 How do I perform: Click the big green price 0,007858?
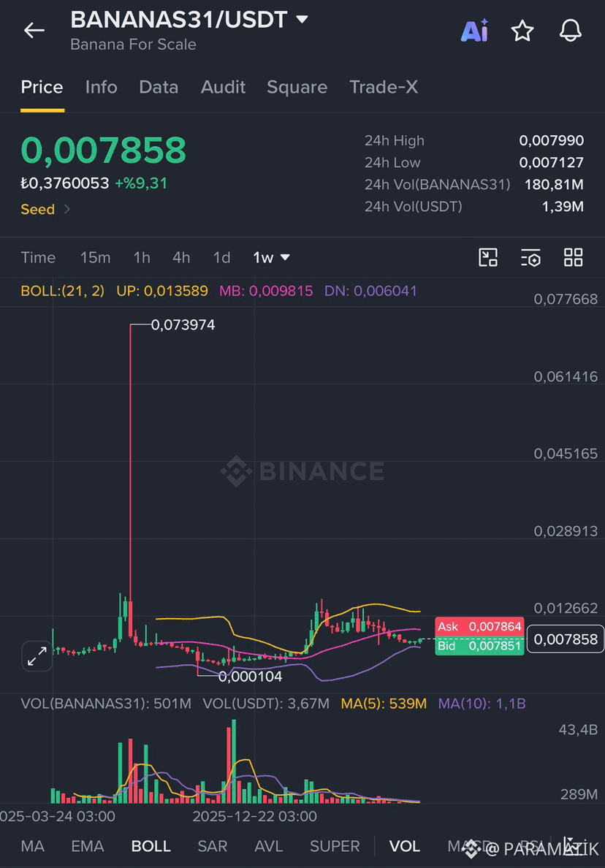coord(104,150)
